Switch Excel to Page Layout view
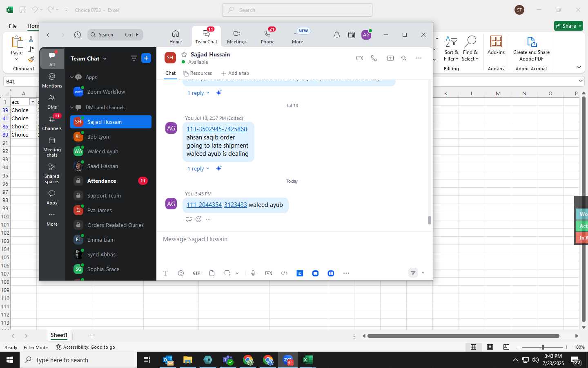Screen dimensions: 588x368 tap(490, 347)
